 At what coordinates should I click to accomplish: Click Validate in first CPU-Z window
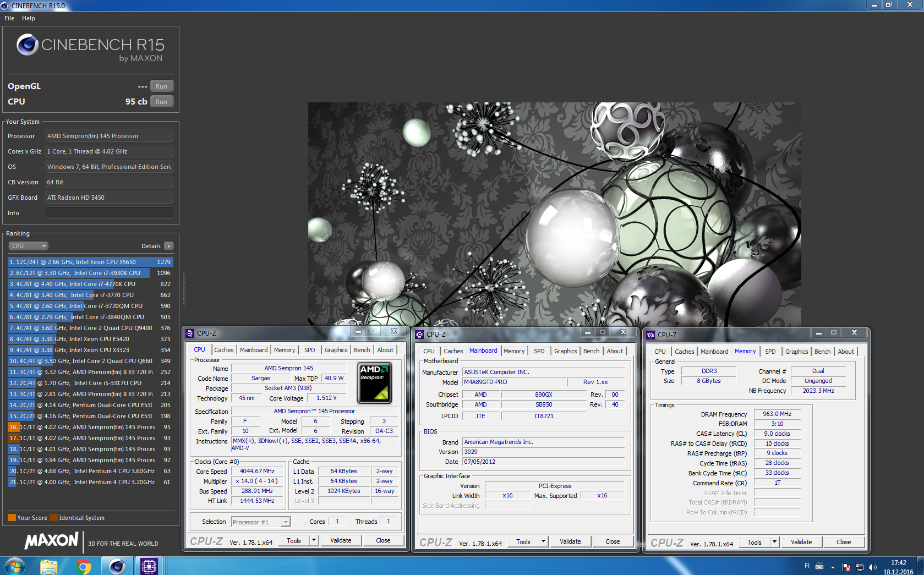pyautogui.click(x=341, y=540)
